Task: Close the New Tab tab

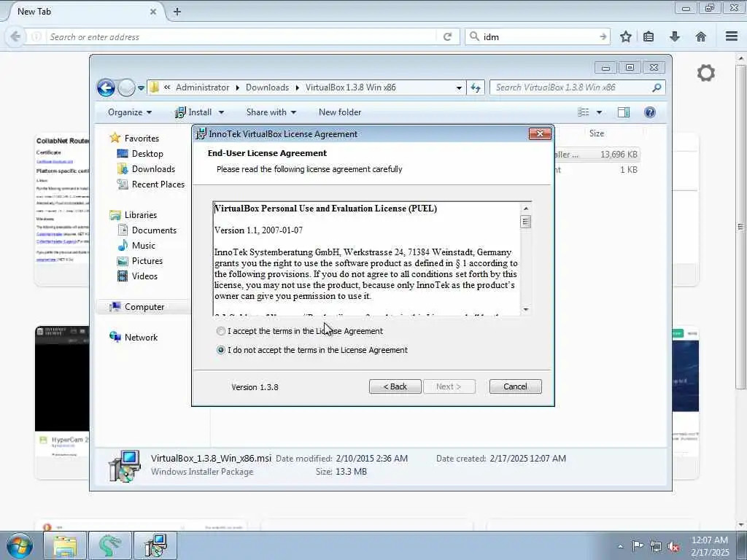Action: point(153,12)
